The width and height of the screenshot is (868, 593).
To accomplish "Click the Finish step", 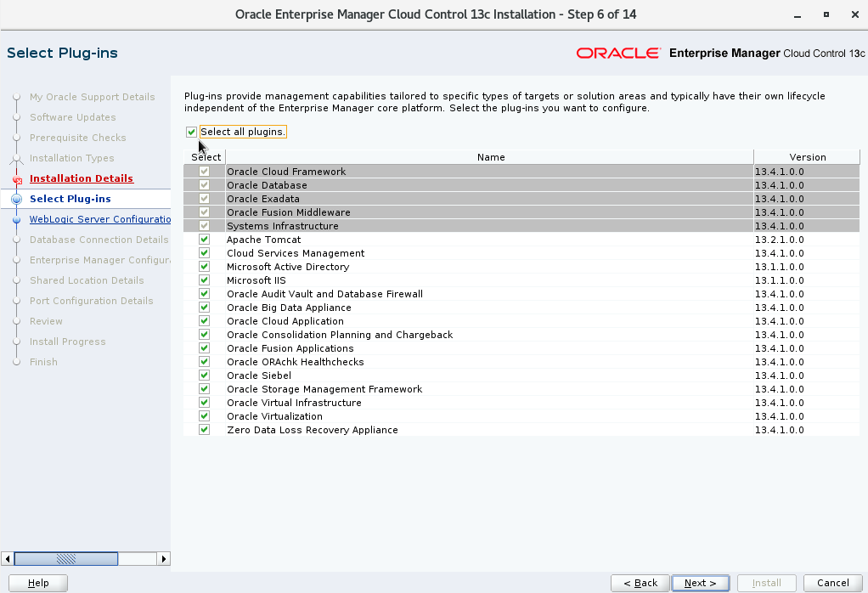I will [x=43, y=362].
